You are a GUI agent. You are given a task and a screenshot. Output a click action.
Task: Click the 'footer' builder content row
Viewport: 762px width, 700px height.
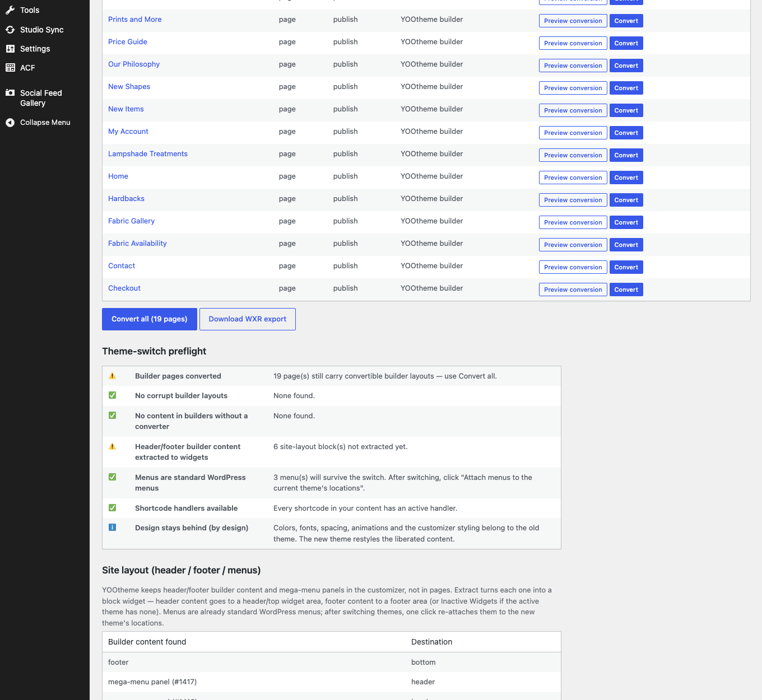332,662
